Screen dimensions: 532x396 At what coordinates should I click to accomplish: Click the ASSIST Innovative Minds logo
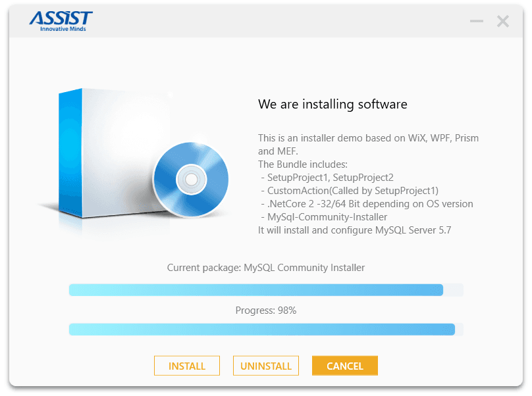(61, 21)
